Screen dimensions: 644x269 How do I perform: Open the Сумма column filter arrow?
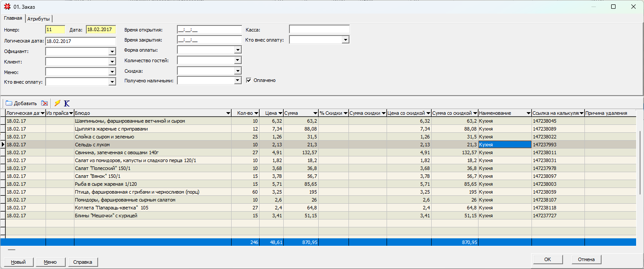coord(315,113)
